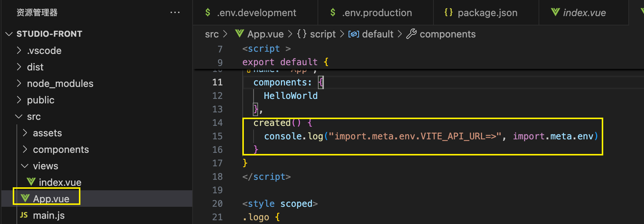Expand the node_modules folder
The height and width of the screenshot is (224, 644).
tap(19, 83)
